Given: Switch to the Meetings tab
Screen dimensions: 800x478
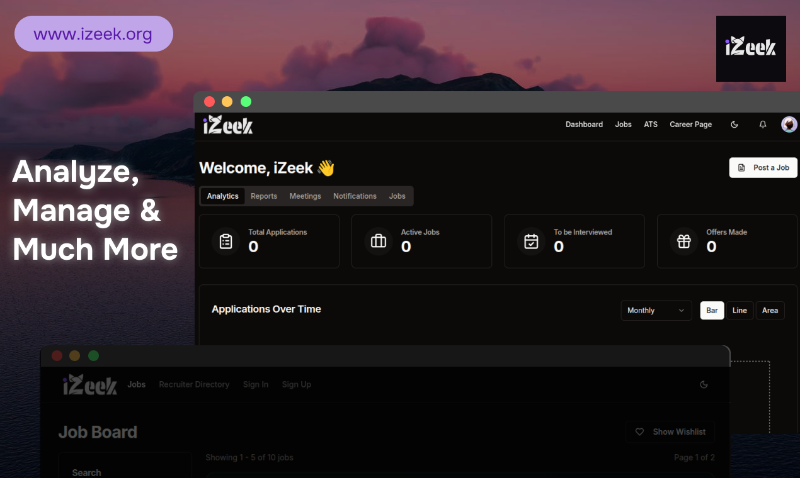Looking at the screenshot, I should (x=305, y=196).
